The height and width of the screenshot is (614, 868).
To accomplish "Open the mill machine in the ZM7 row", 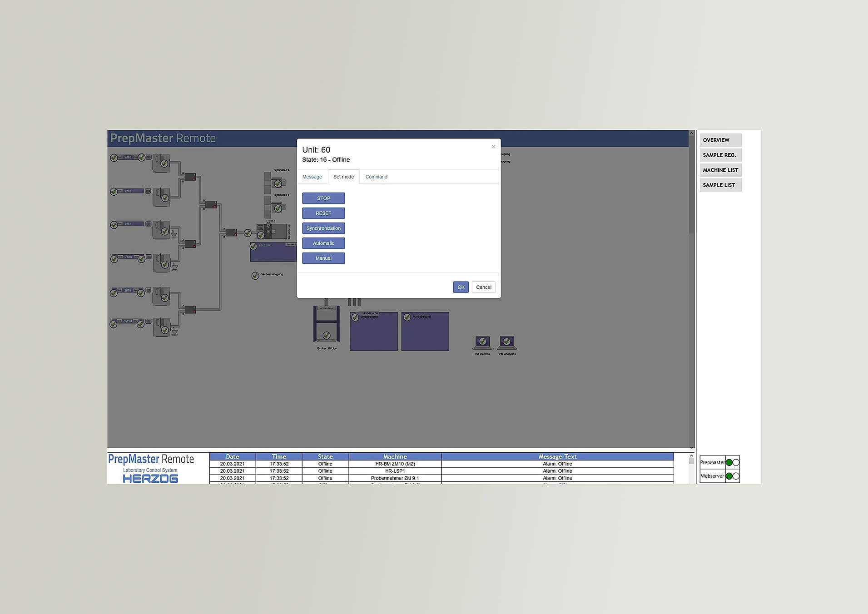I will 161,230.
